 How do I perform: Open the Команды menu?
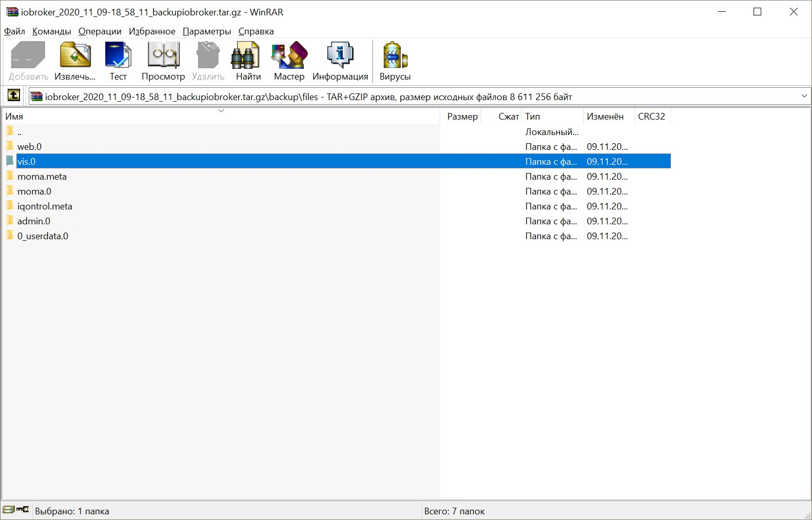pyautogui.click(x=51, y=31)
